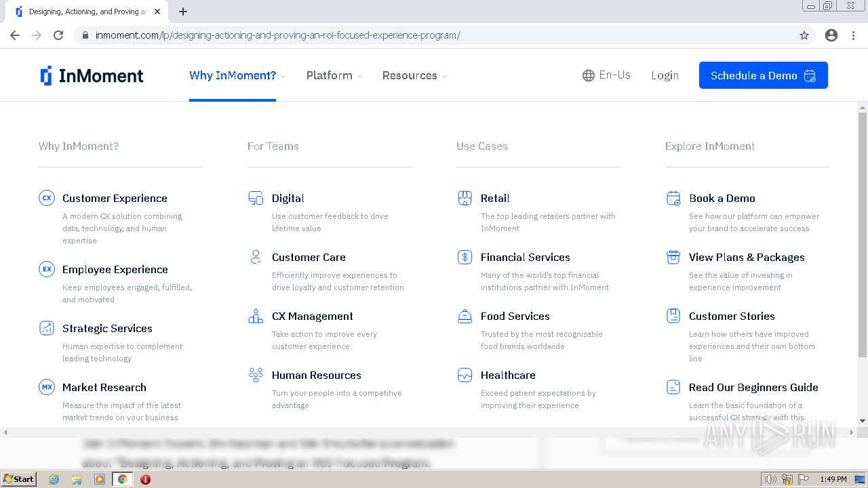Open the Strategic Services link
The width and height of the screenshot is (868, 488).
click(107, 328)
